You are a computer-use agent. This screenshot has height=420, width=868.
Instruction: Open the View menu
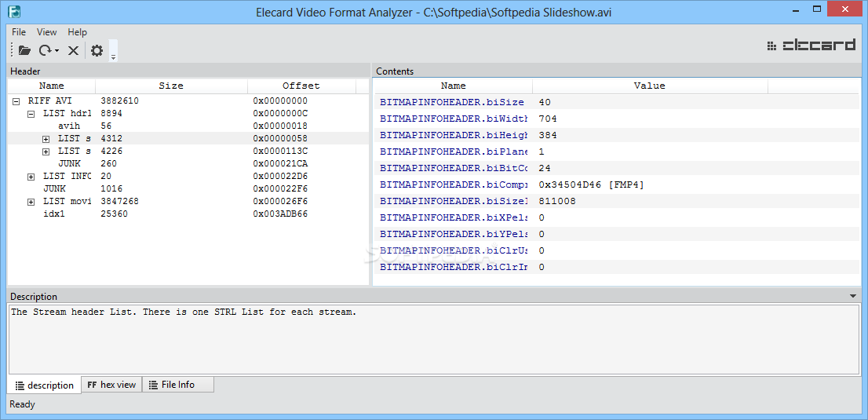point(47,32)
